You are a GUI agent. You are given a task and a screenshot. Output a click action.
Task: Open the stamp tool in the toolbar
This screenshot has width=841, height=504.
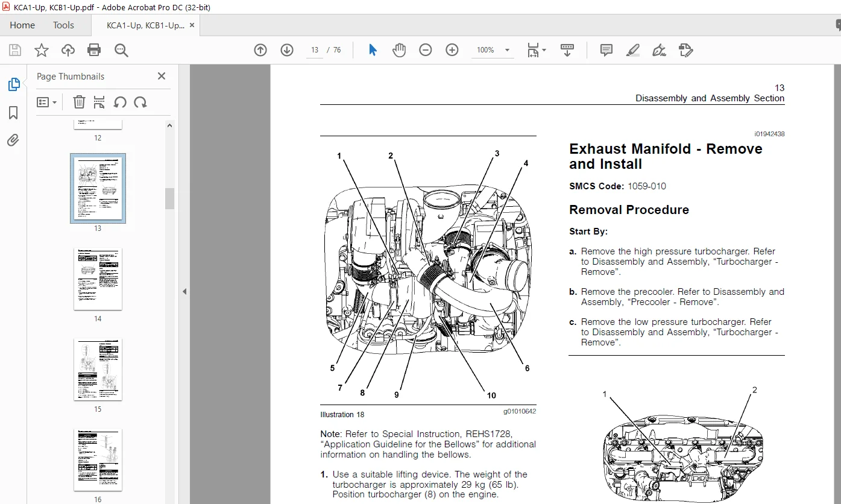coord(686,50)
